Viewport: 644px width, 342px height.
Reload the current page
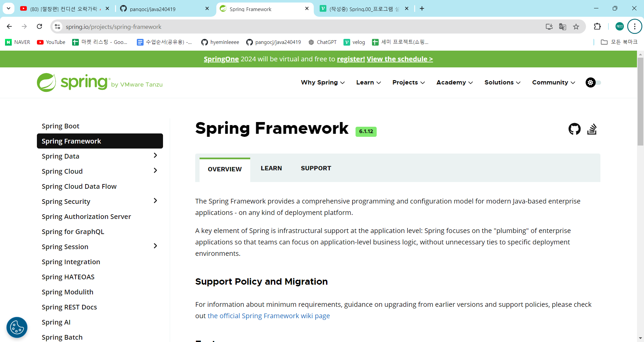pyautogui.click(x=40, y=26)
